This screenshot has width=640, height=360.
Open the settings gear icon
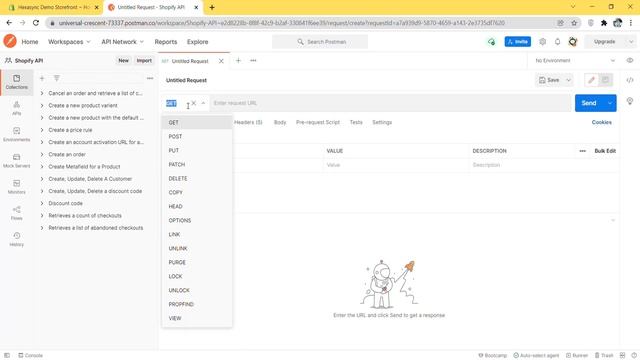click(x=542, y=42)
